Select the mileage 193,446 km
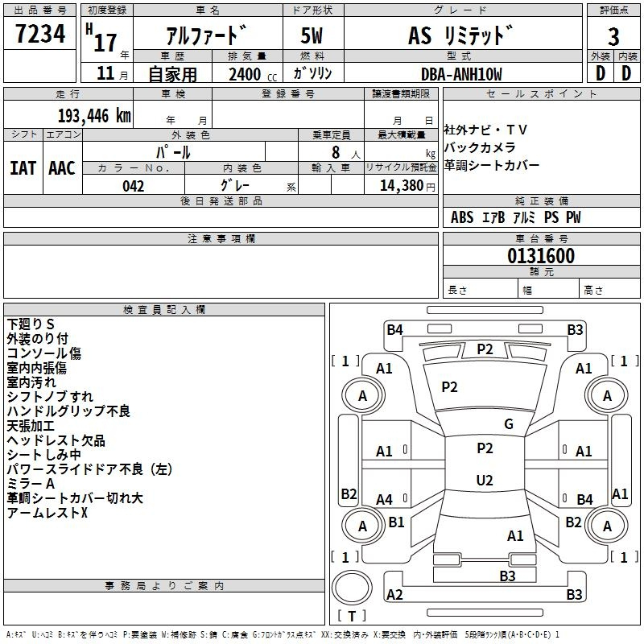This screenshot has width=644, height=644. point(94,116)
